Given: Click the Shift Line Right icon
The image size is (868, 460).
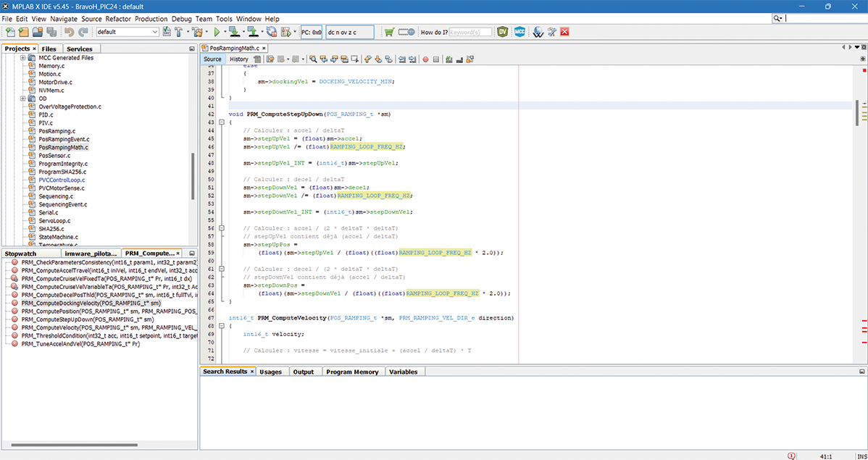Looking at the screenshot, I should (x=412, y=59).
